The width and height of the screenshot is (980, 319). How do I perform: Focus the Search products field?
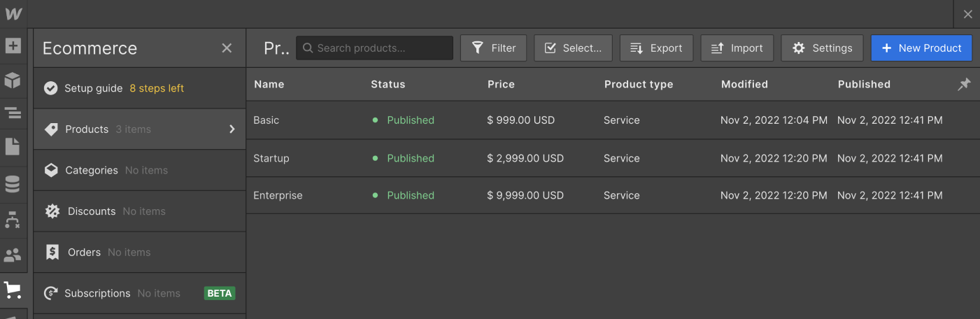[x=374, y=48]
